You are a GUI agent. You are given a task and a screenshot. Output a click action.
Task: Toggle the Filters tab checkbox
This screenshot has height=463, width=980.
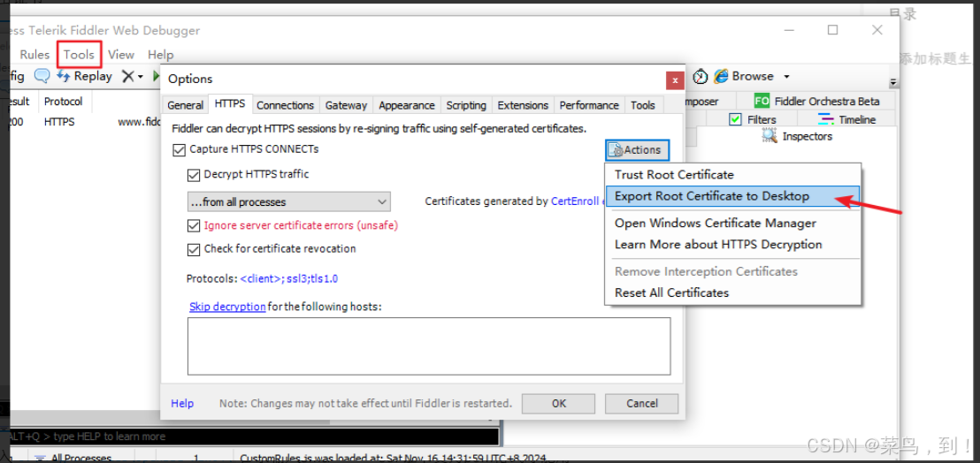(x=736, y=119)
